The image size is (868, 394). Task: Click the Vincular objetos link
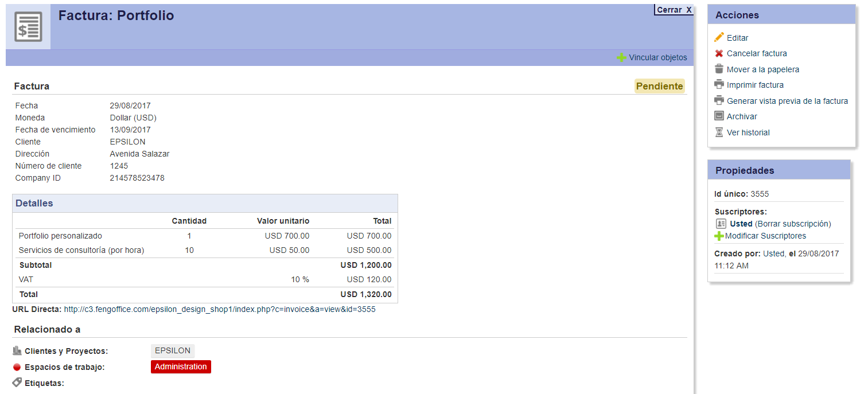pos(657,57)
